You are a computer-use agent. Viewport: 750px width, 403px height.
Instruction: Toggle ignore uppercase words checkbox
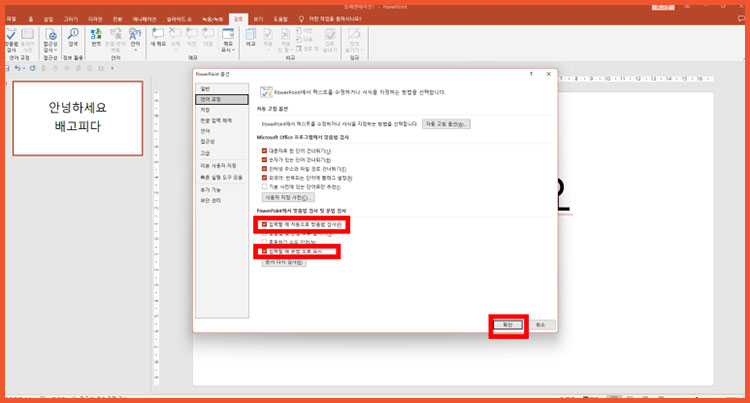(x=264, y=151)
